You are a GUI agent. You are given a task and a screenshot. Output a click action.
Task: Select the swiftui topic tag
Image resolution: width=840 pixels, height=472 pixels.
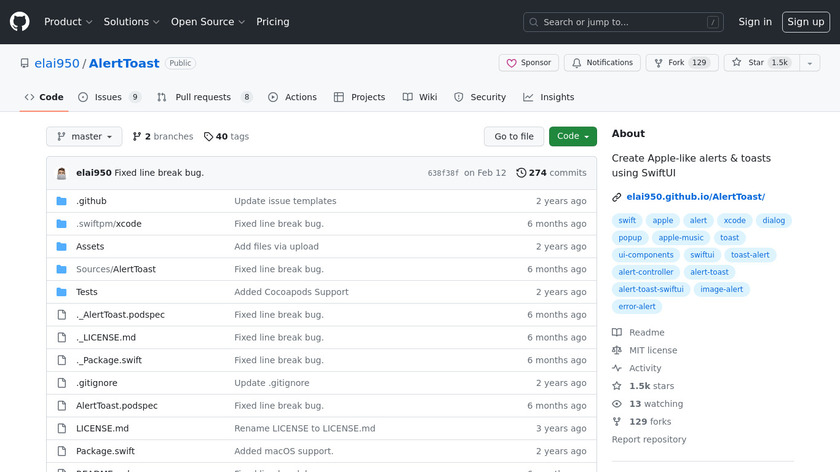702,255
